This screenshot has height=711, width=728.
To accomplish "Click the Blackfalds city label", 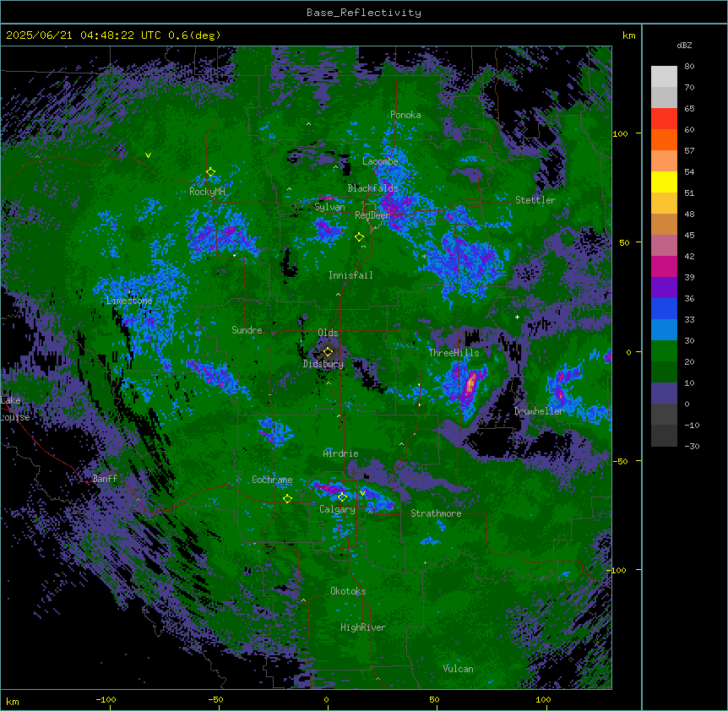I will click(x=372, y=188).
